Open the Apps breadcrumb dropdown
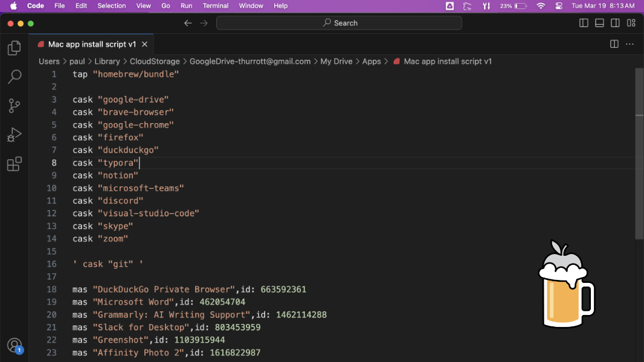Screen dimensions: 644x362 click(371, 61)
